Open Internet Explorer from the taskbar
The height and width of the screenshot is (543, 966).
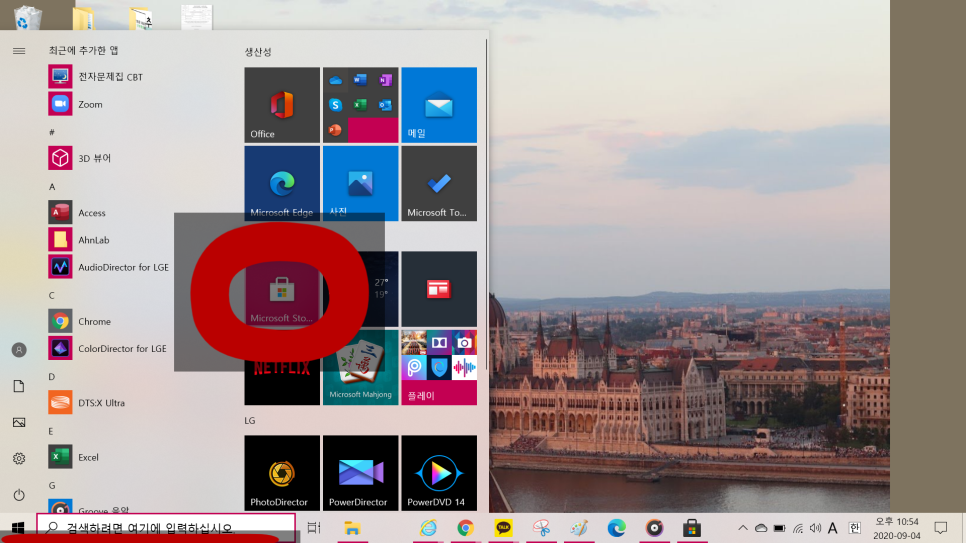[428, 528]
